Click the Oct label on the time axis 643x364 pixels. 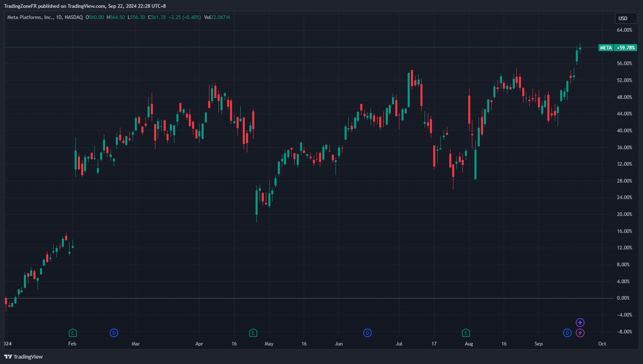coord(602,344)
